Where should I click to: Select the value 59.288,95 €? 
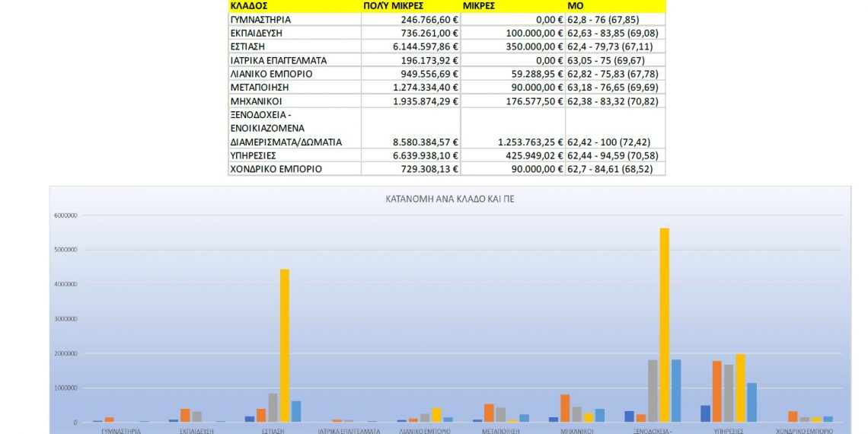click(537, 74)
